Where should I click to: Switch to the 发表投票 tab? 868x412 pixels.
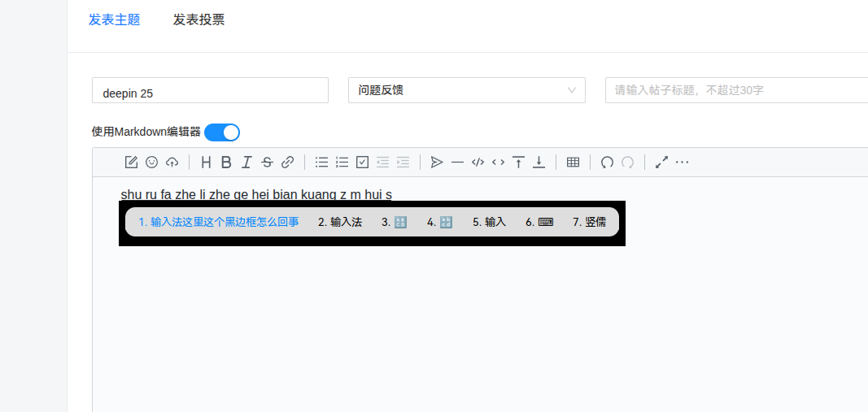tap(198, 20)
